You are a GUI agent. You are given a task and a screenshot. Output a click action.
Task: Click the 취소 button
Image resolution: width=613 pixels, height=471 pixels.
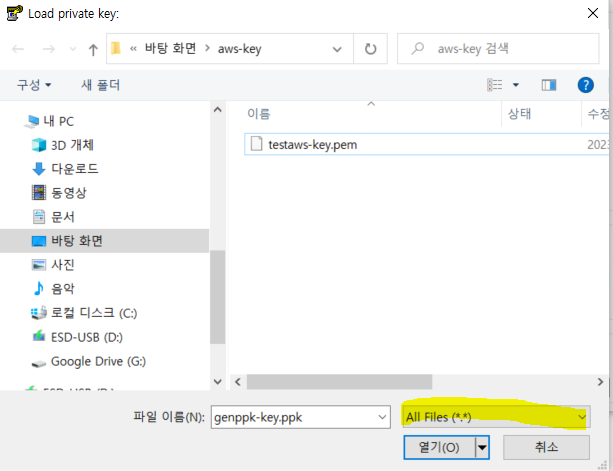click(546, 447)
